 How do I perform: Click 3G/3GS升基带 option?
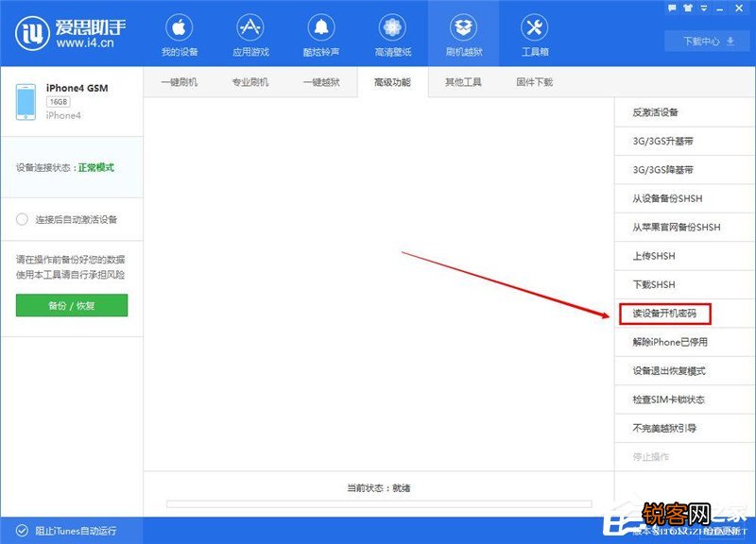pos(684,141)
